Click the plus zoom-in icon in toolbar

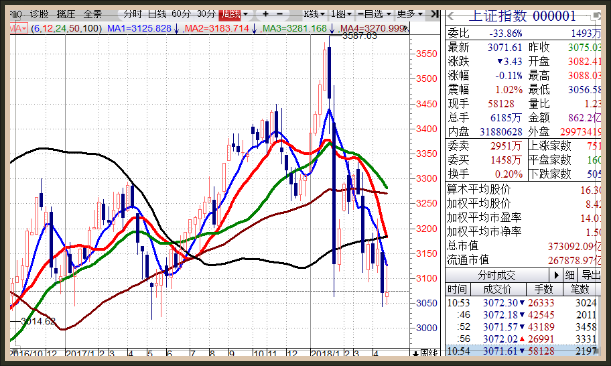coord(265,14)
